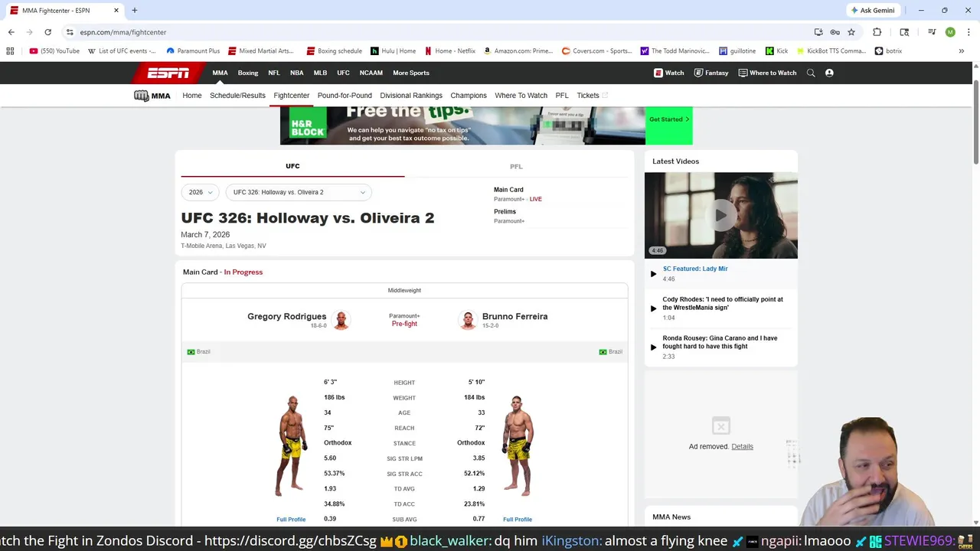Viewport: 980px width, 551px height.
Task: Open Brunno Ferreira Full Profile link
Action: (x=518, y=520)
